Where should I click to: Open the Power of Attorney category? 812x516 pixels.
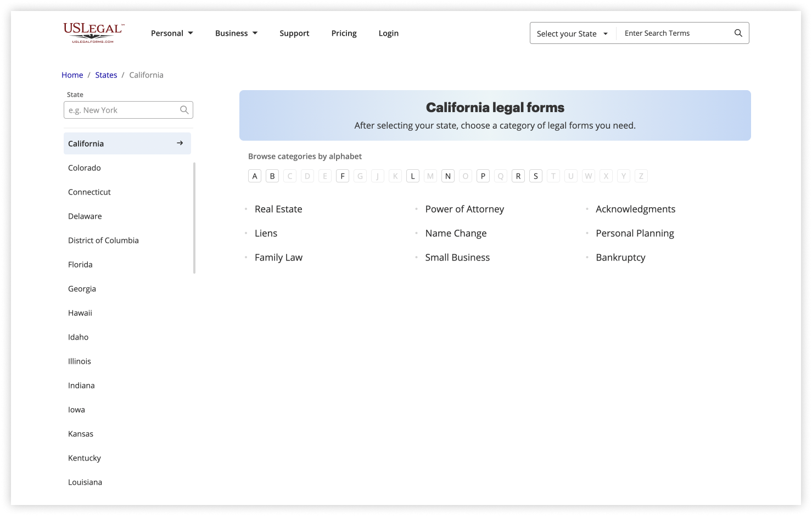tap(464, 209)
